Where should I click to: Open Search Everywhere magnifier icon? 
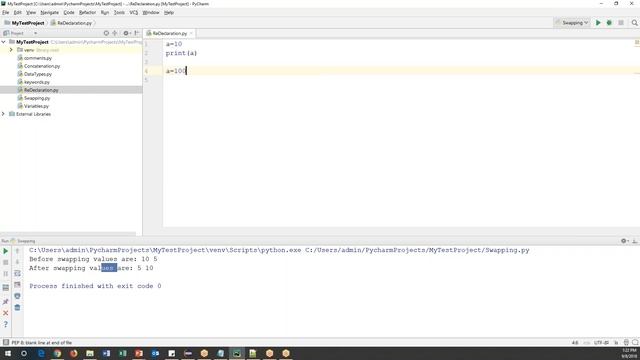click(x=634, y=23)
